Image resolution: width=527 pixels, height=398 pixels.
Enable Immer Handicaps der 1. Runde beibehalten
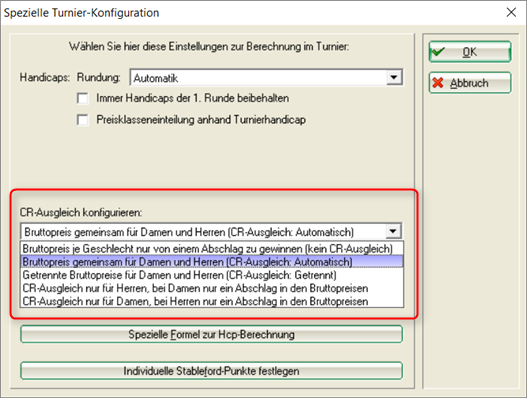point(83,98)
